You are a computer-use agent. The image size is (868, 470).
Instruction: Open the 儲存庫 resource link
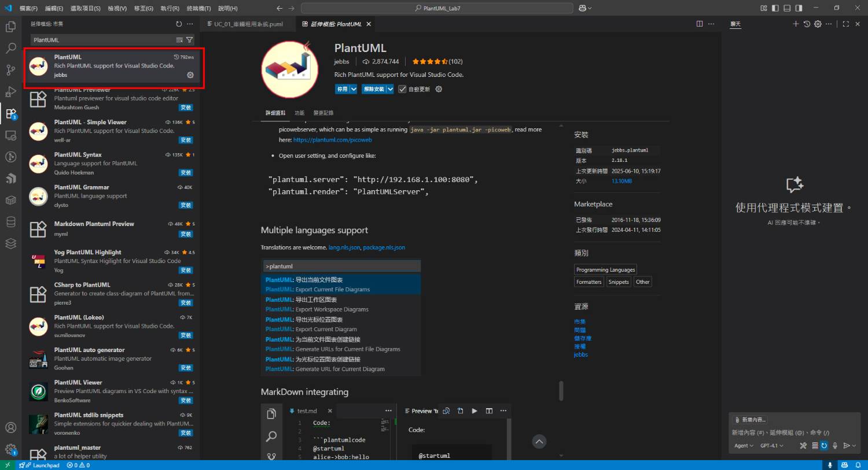click(583, 338)
